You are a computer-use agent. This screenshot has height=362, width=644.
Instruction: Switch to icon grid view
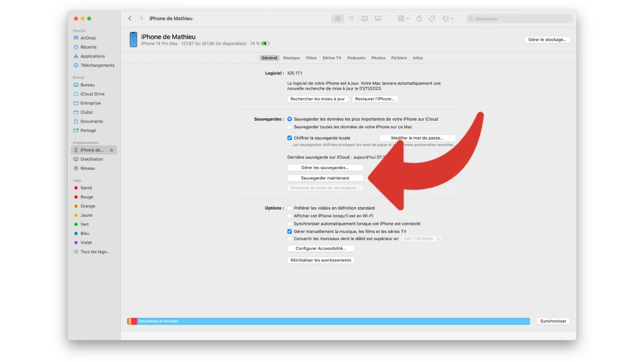coord(338,19)
